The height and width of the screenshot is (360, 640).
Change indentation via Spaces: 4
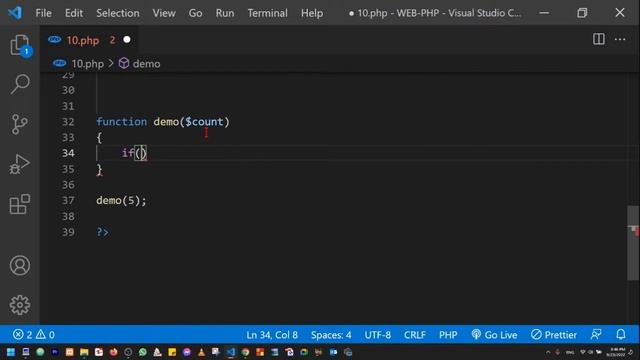pyautogui.click(x=331, y=335)
